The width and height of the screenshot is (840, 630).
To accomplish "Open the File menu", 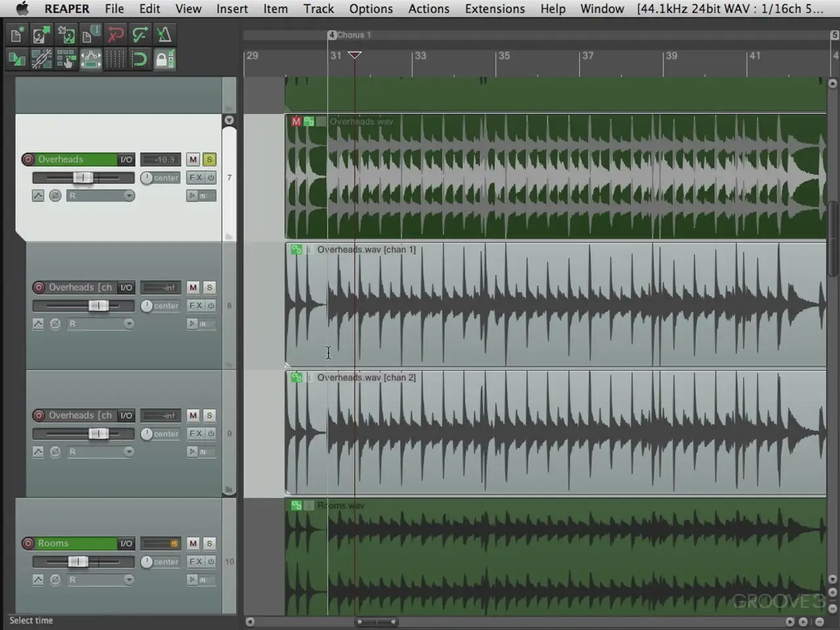I will pyautogui.click(x=114, y=9).
